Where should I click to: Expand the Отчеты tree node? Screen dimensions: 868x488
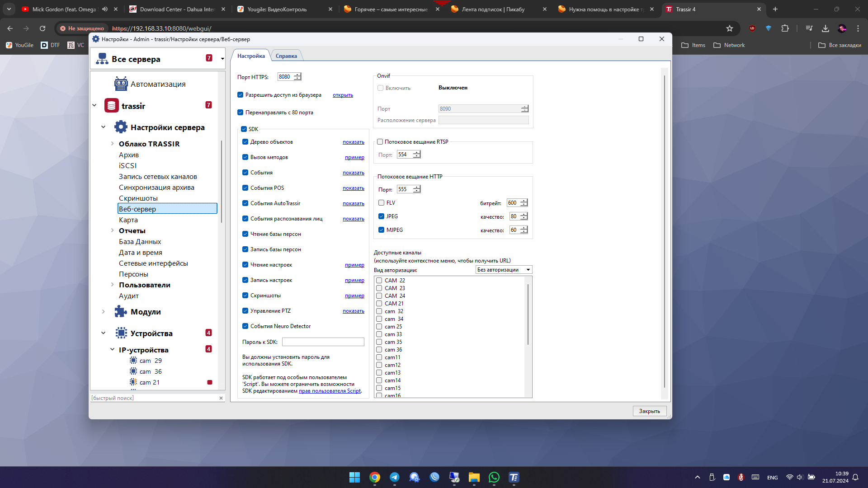[x=112, y=230]
